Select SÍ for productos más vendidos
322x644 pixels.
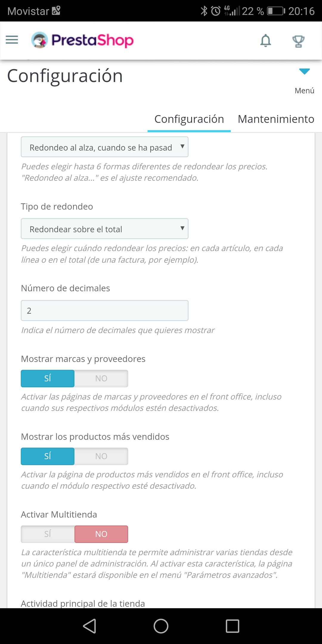(48, 456)
